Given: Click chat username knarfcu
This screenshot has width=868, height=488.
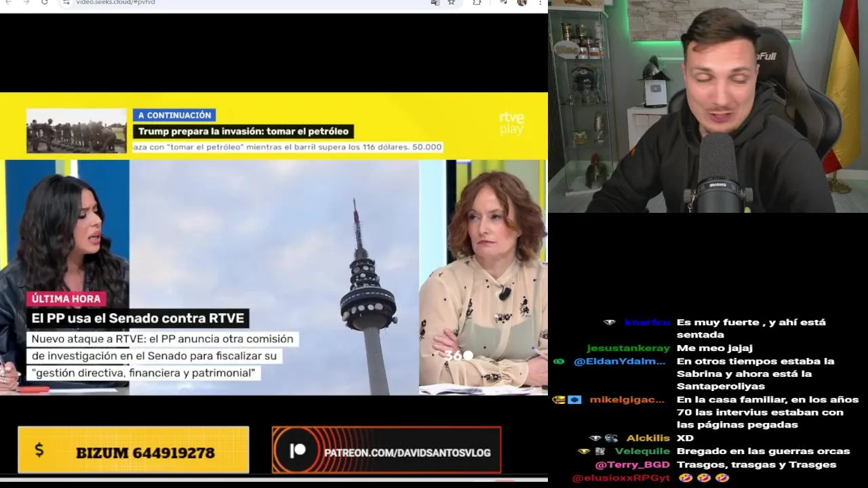Looking at the screenshot, I should 648,323.
